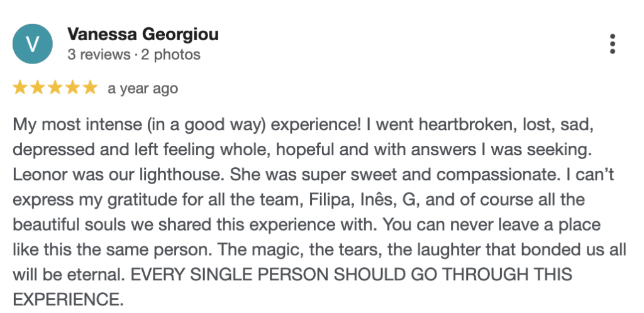Click the first yellow rating star

(x=20, y=89)
